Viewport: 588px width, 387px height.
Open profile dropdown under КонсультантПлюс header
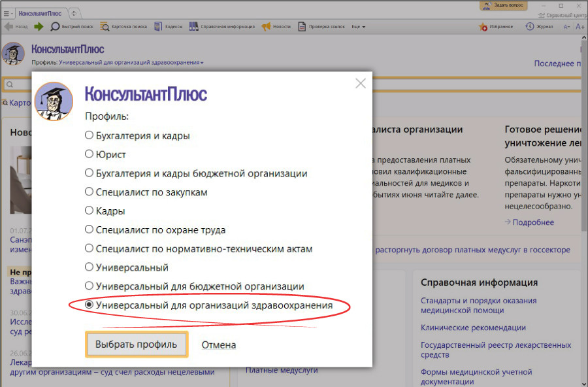tap(131, 63)
